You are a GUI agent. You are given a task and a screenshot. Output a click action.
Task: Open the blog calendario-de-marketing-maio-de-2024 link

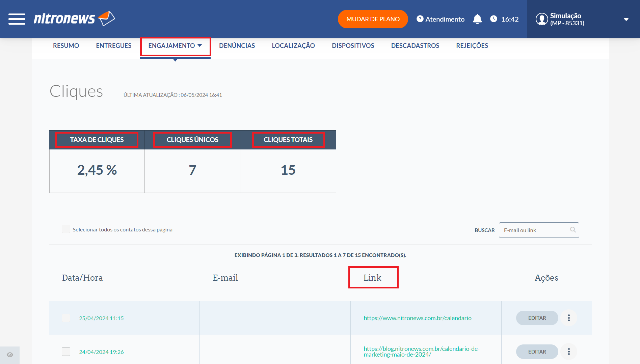422,352
